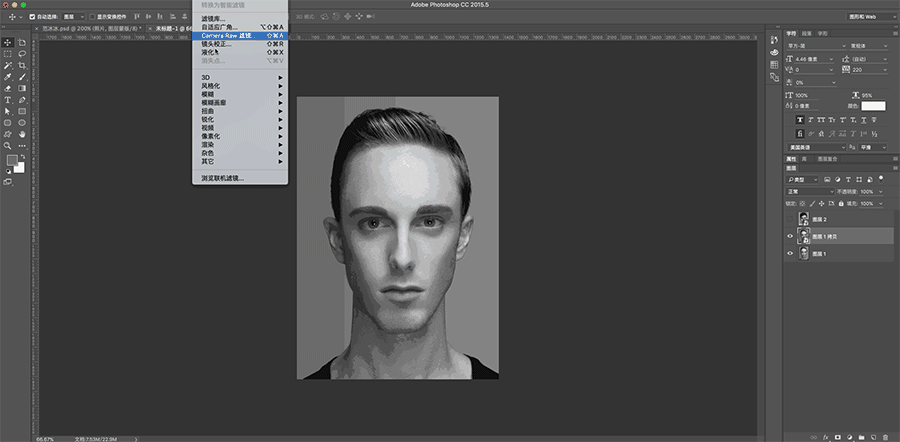Toggle Strikethrough text style
This screenshot has height=442, width=900.
click(874, 119)
